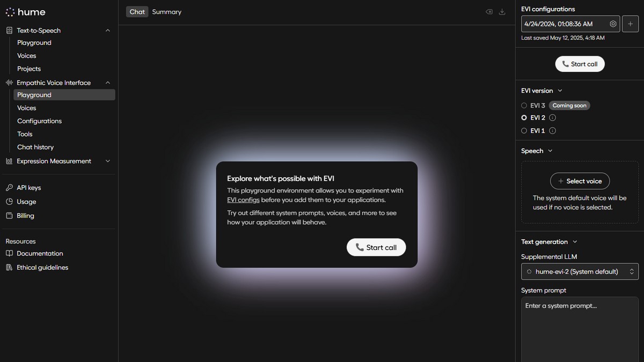The height and width of the screenshot is (362, 644).
Task: Collapse the Speech section
Action: pos(550,151)
